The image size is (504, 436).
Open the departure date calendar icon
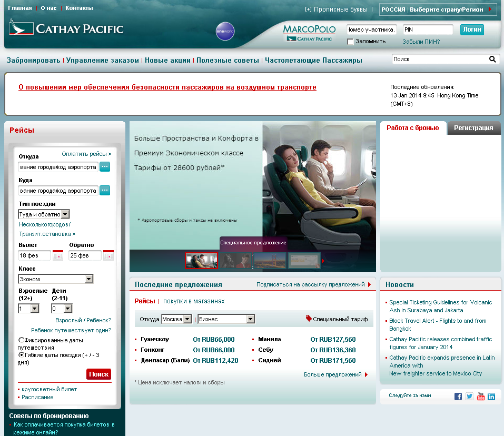point(58,255)
